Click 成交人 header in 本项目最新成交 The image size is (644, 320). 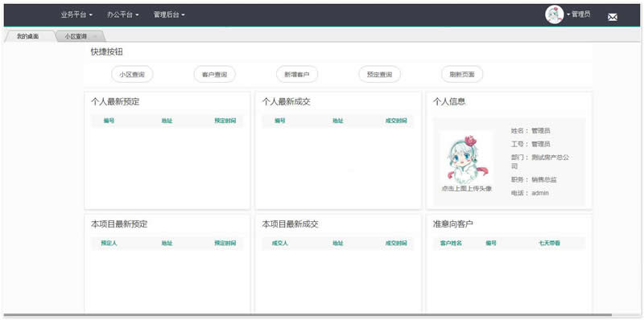(279, 244)
